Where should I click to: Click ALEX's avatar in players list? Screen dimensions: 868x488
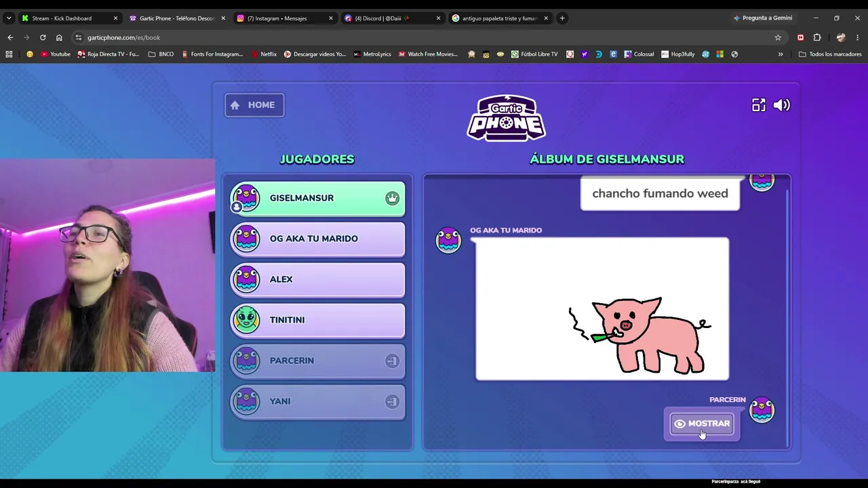point(245,279)
